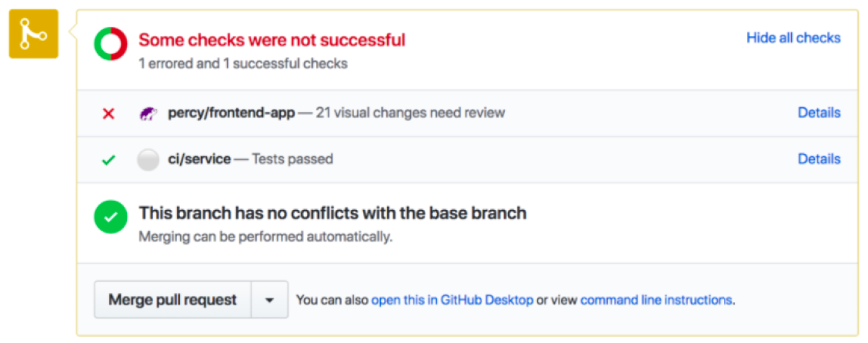Open the command line instructions link
This screenshot has height=343, width=868.
(x=656, y=300)
